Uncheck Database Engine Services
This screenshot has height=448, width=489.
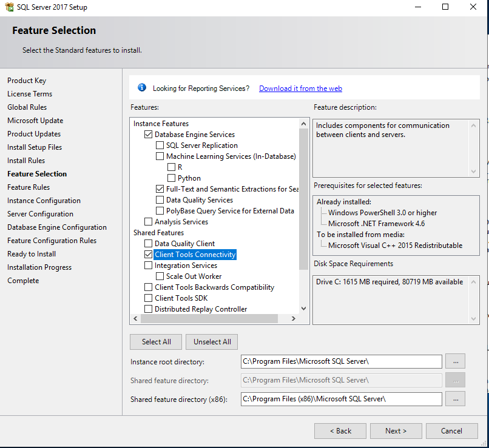coord(148,134)
